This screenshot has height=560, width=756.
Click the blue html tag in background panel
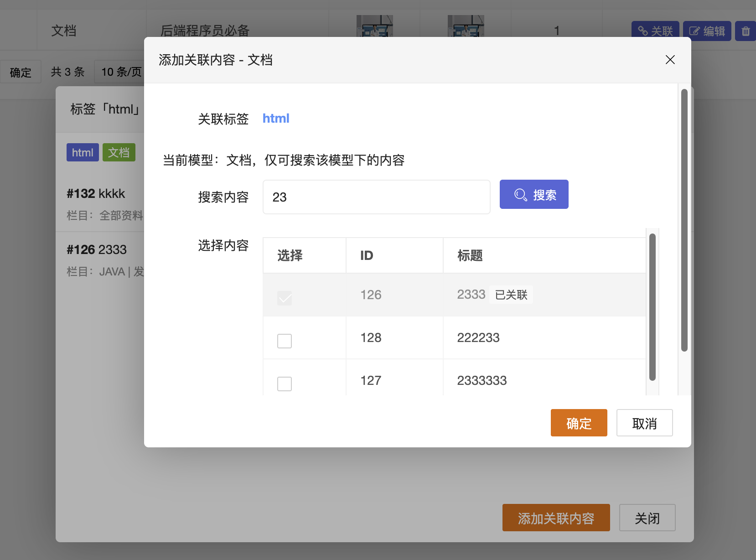(83, 152)
